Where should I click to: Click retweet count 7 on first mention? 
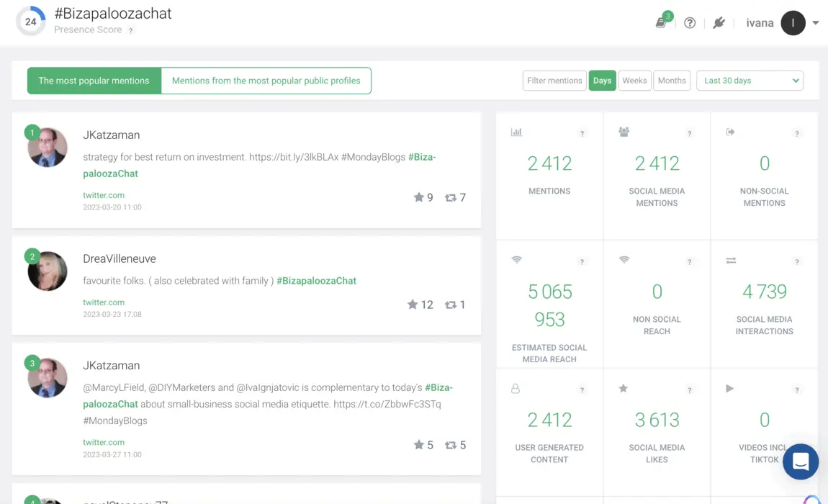(455, 197)
